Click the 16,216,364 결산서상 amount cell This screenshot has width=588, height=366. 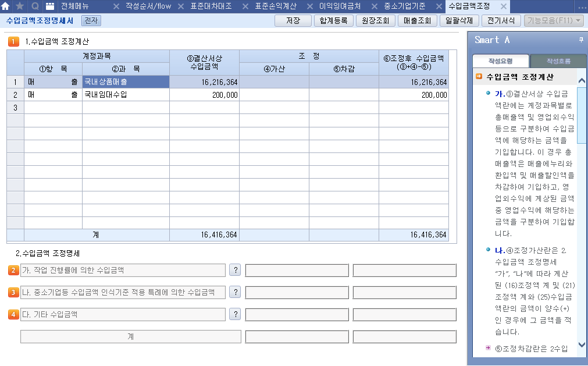pyautogui.click(x=204, y=81)
